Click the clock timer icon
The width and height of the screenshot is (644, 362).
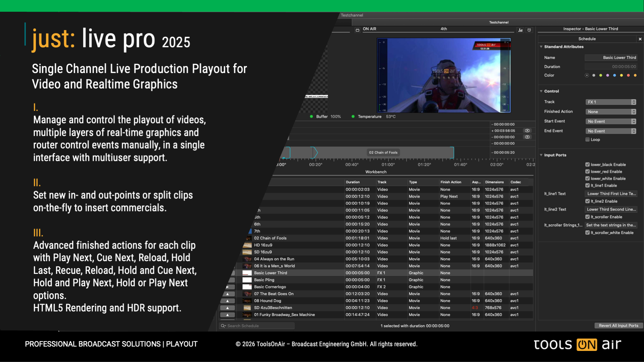pyautogui.click(x=529, y=30)
